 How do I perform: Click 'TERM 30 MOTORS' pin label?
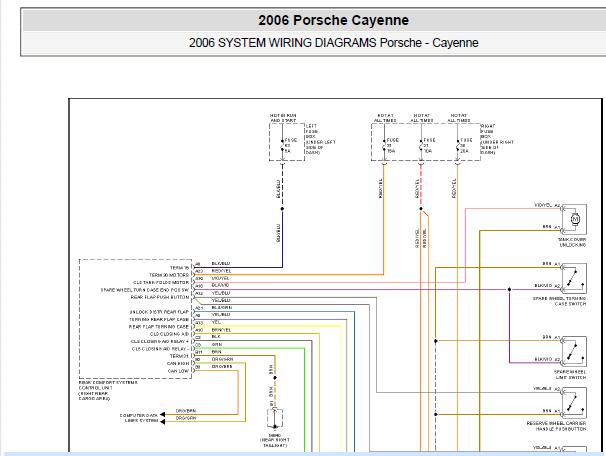tap(169, 275)
